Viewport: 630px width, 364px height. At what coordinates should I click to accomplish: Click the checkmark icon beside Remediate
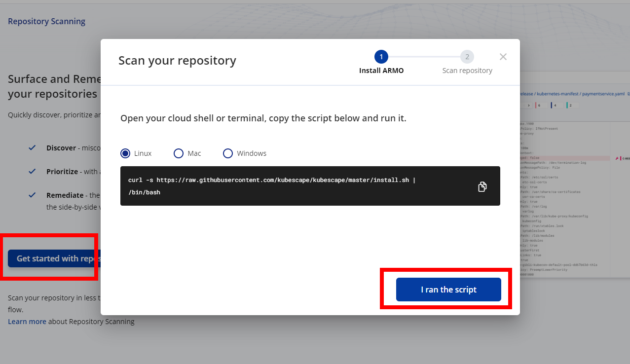coord(32,195)
